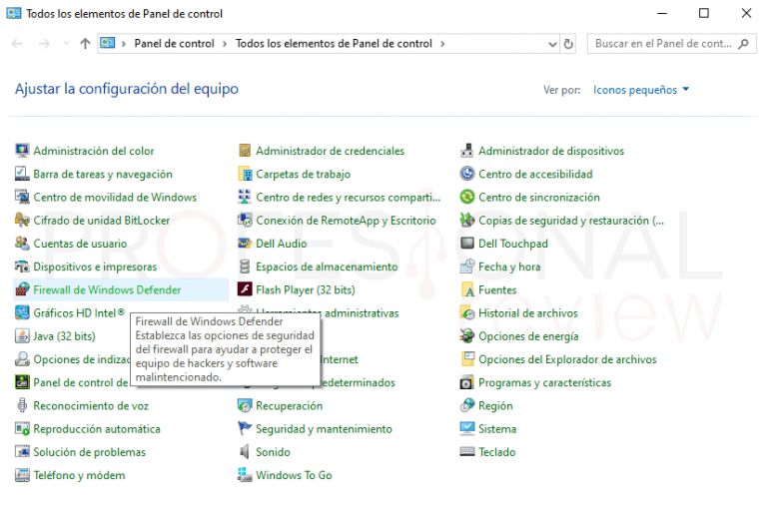This screenshot has width=767, height=532.
Task: Open the Dell Audio icon
Action: [245, 243]
